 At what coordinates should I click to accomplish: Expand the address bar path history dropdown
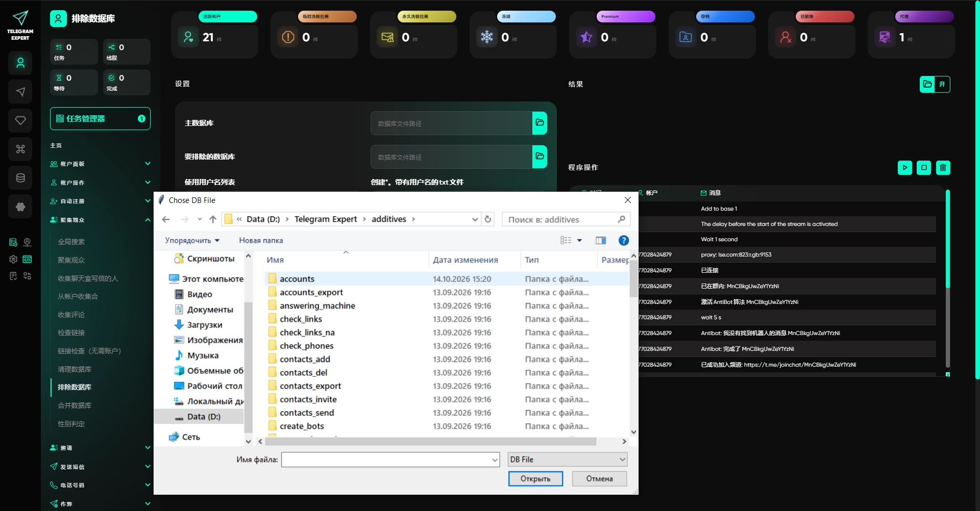pyautogui.click(x=475, y=219)
